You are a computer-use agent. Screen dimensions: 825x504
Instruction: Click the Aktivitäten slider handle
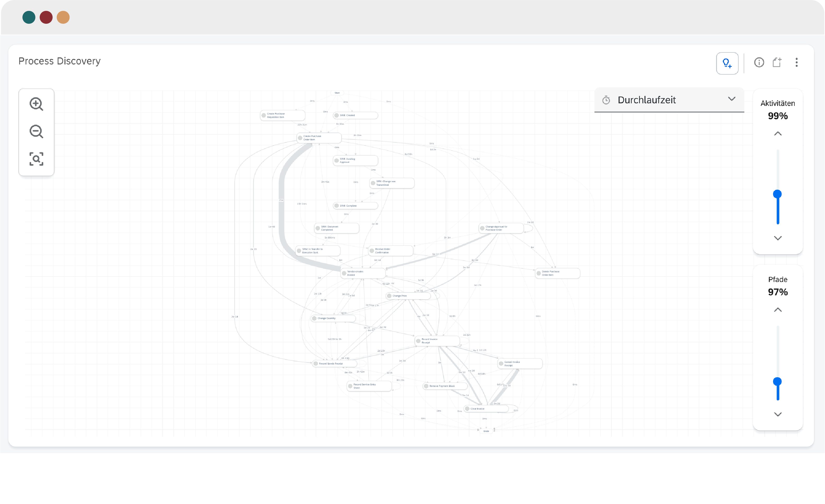tap(777, 194)
